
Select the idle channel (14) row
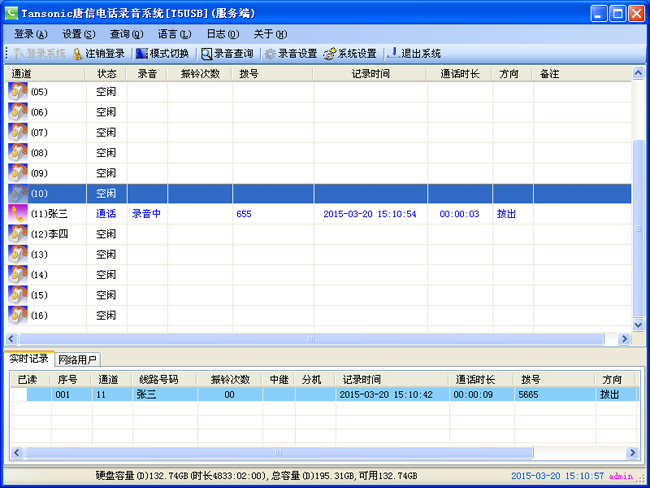tap(300, 275)
